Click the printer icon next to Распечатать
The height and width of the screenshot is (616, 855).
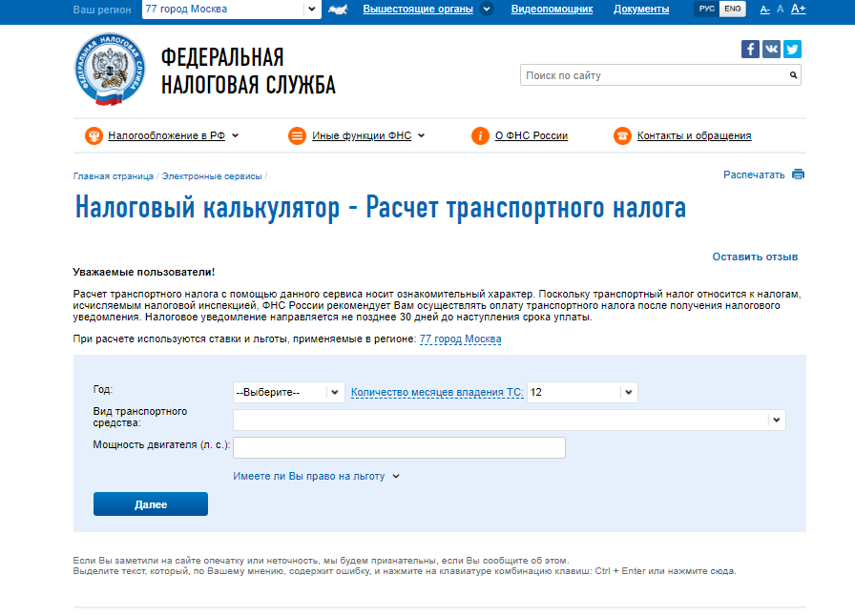[798, 175]
